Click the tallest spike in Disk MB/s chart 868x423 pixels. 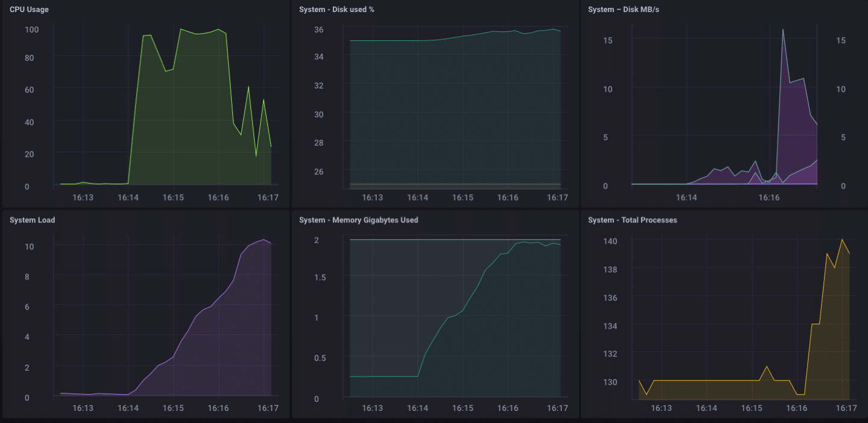pos(783,30)
